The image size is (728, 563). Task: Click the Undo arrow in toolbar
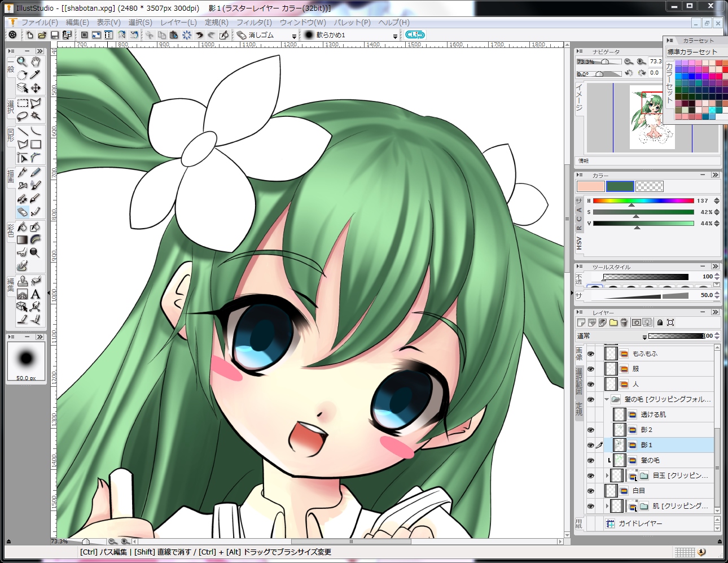(x=199, y=35)
